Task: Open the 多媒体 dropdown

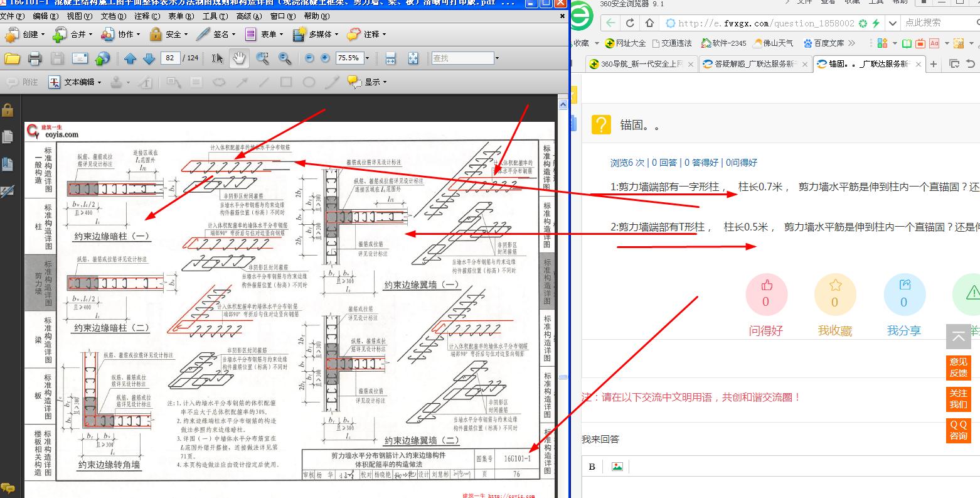Action: [316, 35]
